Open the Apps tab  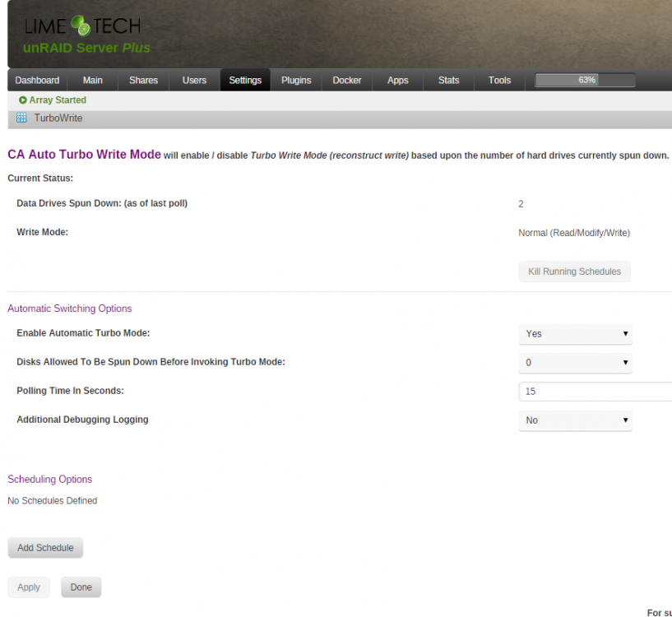click(398, 80)
